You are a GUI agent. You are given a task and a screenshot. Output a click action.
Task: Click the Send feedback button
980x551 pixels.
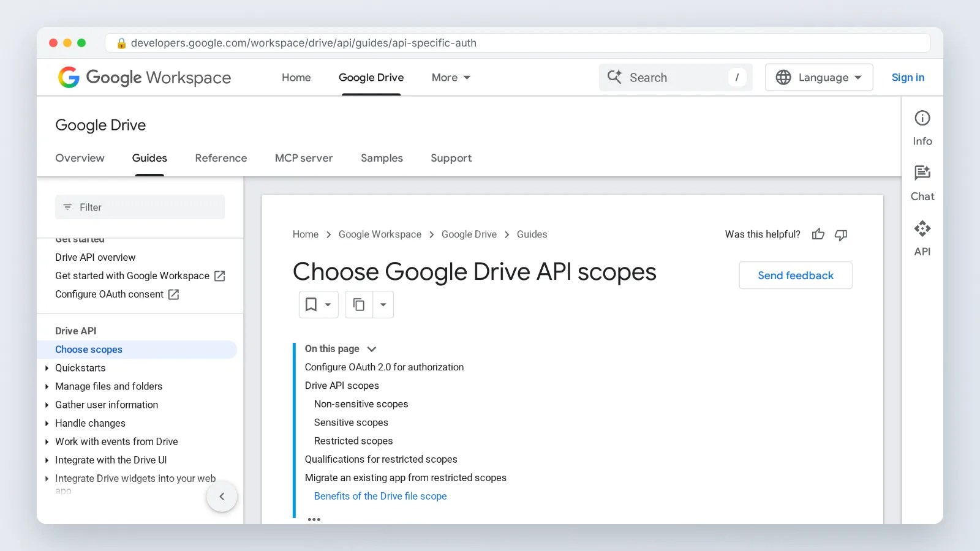tap(796, 275)
